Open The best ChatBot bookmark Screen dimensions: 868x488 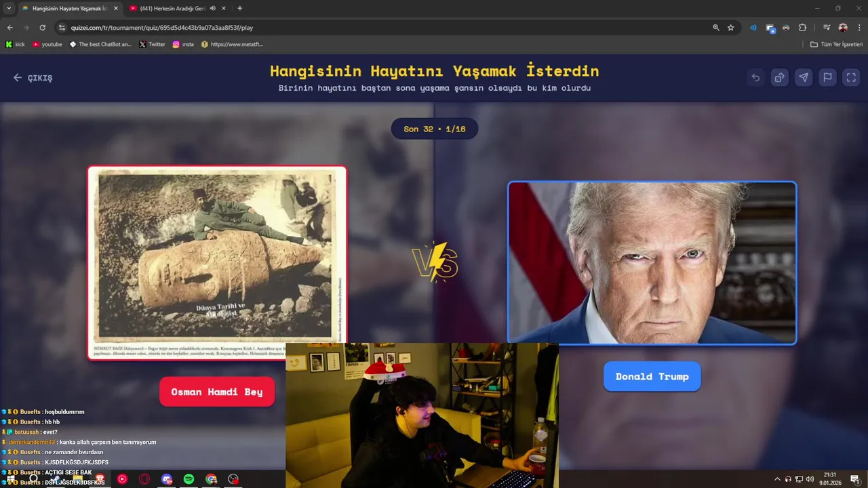[100, 44]
